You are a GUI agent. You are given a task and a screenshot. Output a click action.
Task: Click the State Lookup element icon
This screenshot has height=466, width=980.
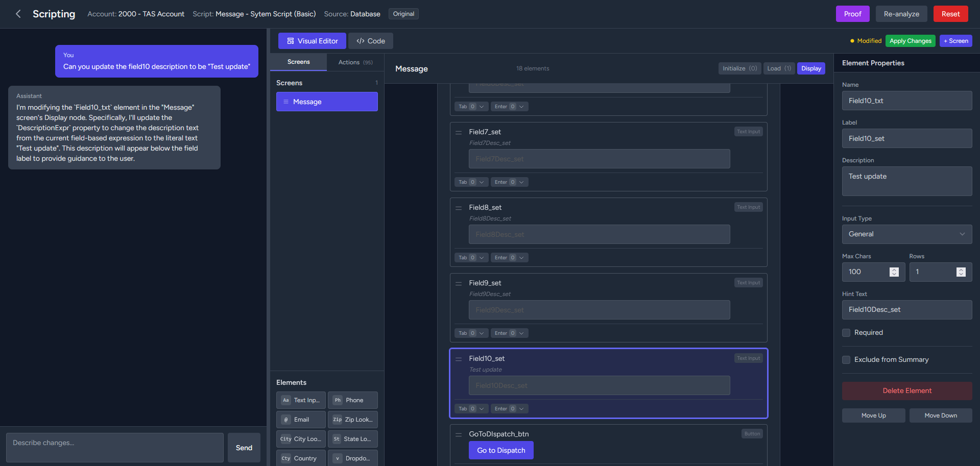pyautogui.click(x=337, y=439)
